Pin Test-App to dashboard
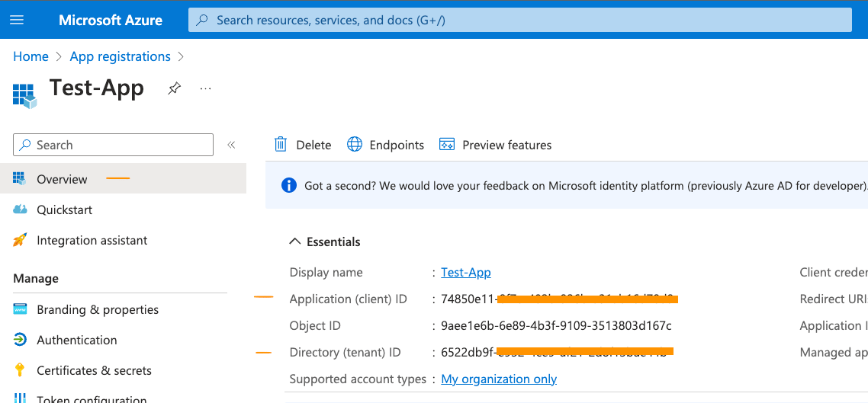 tap(175, 88)
